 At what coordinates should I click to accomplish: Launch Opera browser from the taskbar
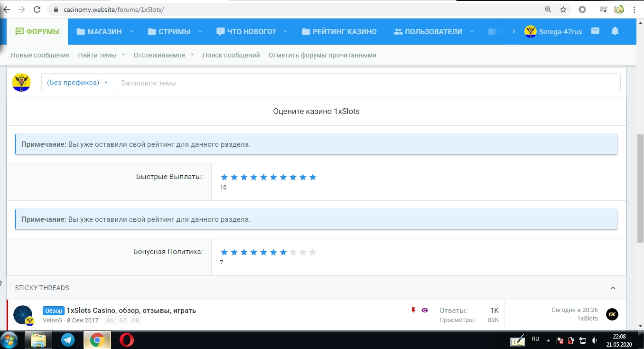pyautogui.click(x=126, y=340)
